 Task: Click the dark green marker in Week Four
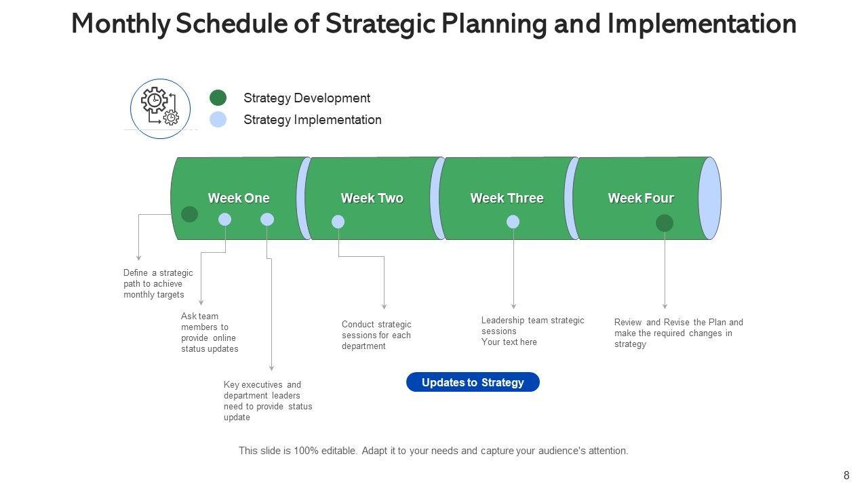pyautogui.click(x=665, y=223)
